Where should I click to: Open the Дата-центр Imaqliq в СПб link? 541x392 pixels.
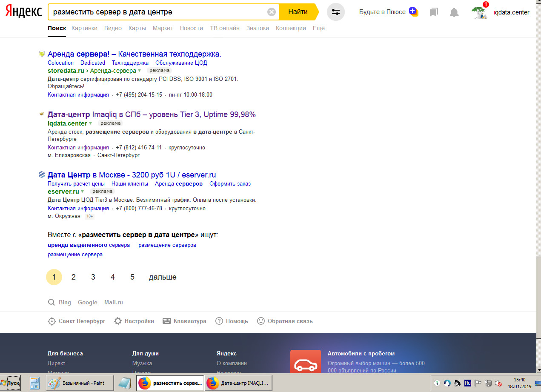coord(152,114)
